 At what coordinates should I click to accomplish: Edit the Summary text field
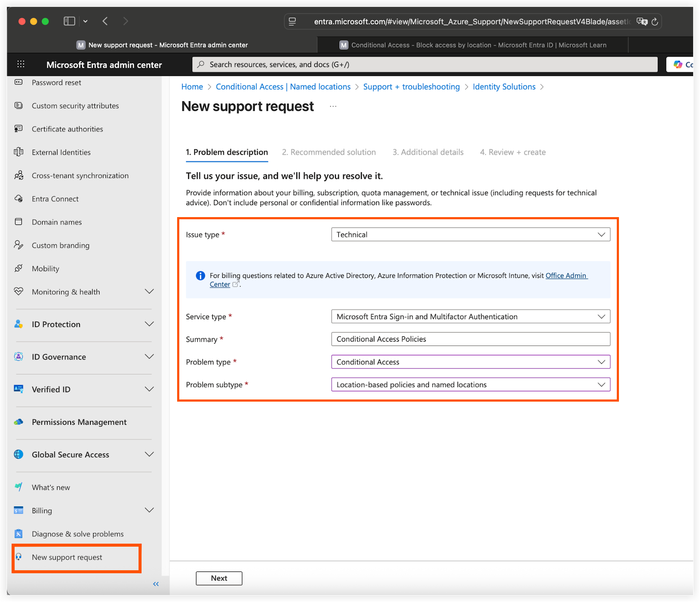click(x=470, y=339)
